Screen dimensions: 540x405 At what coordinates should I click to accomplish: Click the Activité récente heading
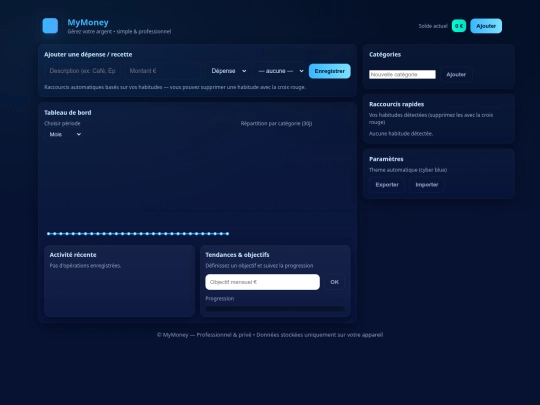click(x=73, y=255)
